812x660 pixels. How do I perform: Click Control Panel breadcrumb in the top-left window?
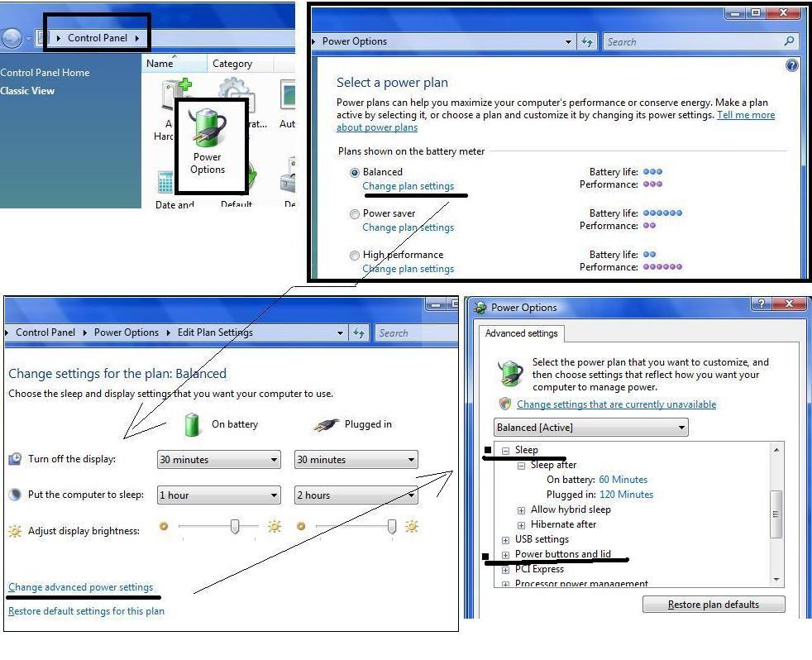tap(98, 38)
